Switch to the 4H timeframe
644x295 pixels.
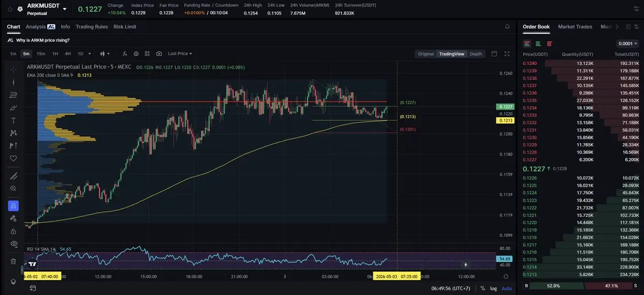[68, 54]
